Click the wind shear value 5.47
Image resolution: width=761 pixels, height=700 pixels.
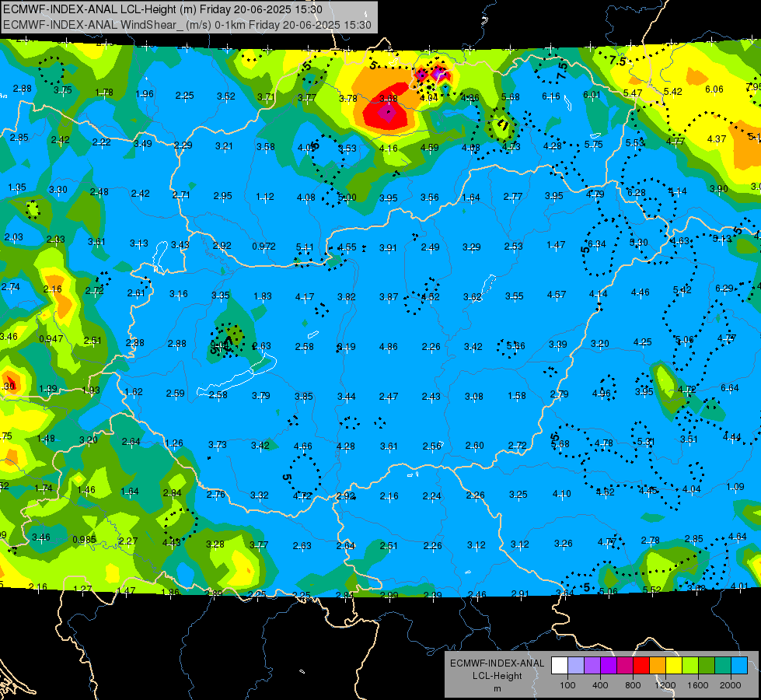(x=633, y=93)
